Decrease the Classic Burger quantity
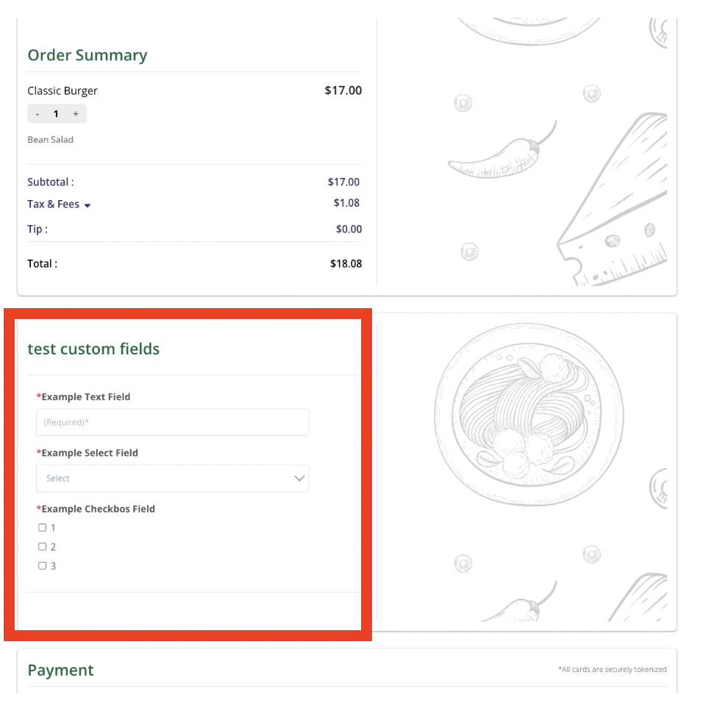The image size is (703, 728). [38, 114]
